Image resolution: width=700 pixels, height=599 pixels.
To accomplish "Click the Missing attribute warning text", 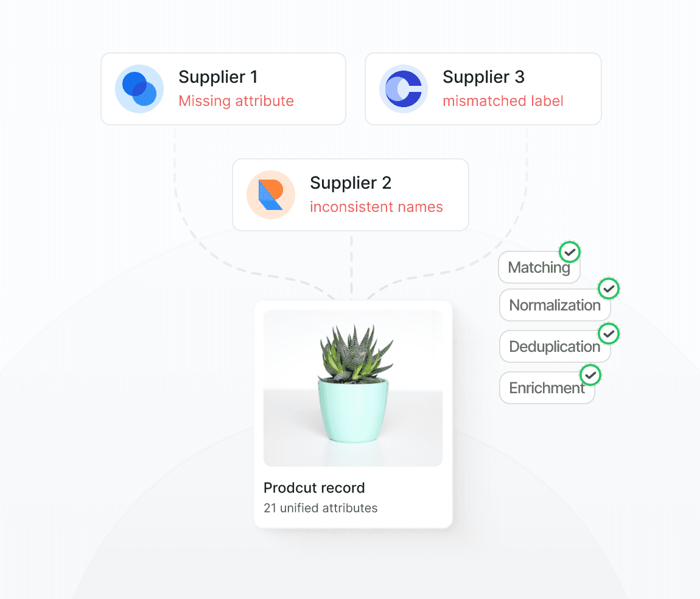I will pos(236,101).
